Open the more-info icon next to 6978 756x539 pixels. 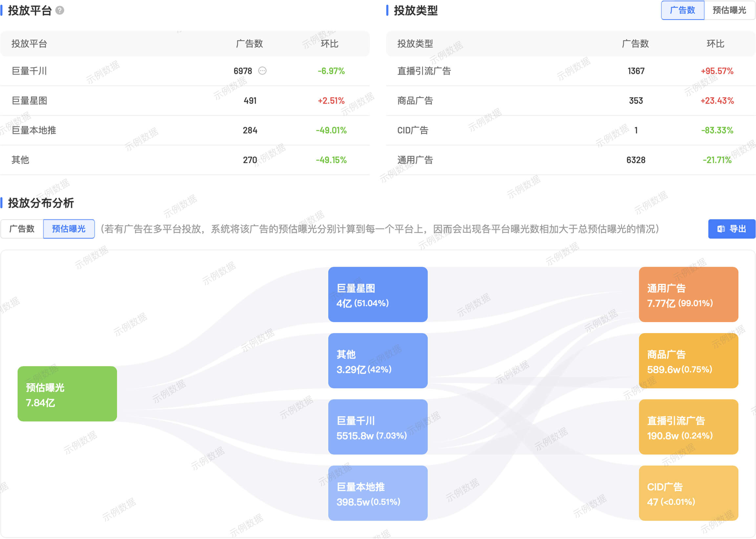[x=262, y=71]
